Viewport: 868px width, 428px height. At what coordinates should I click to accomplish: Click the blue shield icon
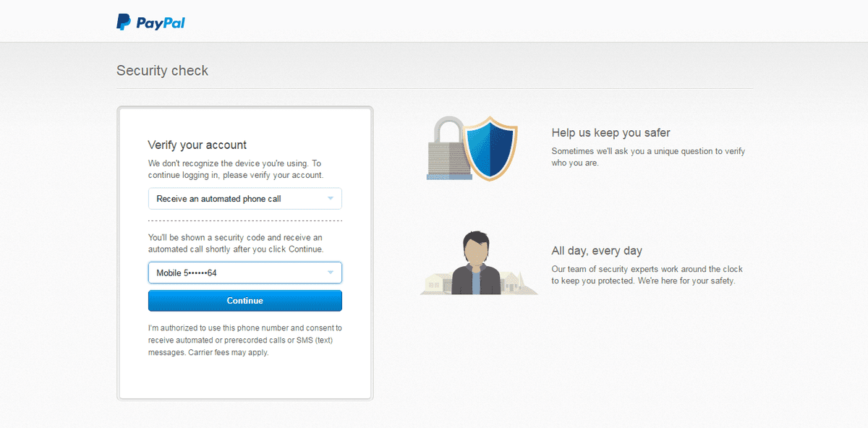click(x=490, y=148)
